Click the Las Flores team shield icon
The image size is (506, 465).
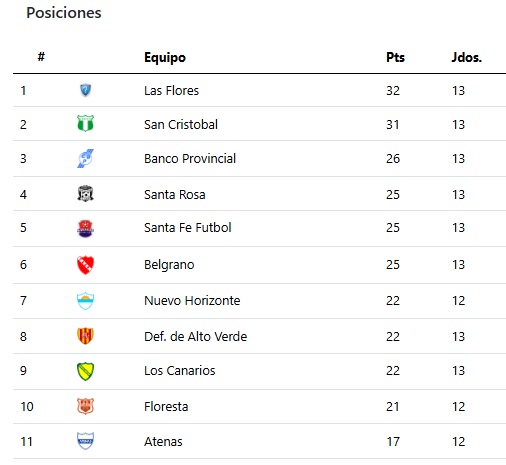[85, 90]
